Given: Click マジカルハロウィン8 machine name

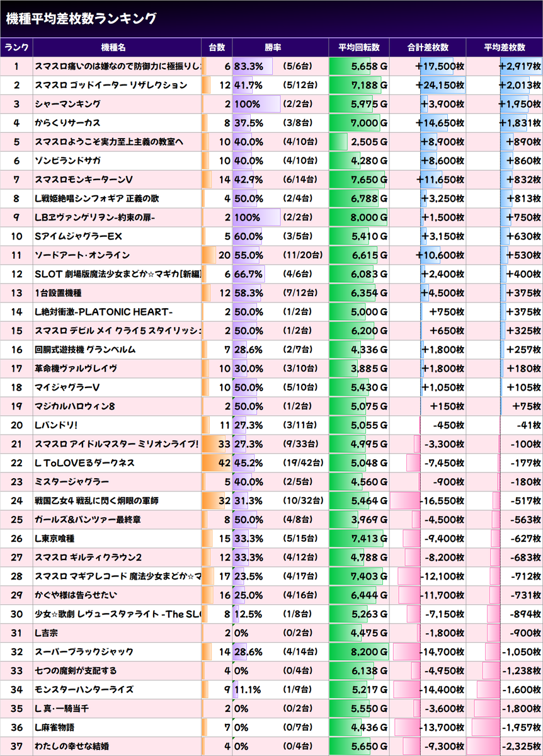Looking at the screenshot, I should pyautogui.click(x=74, y=406).
